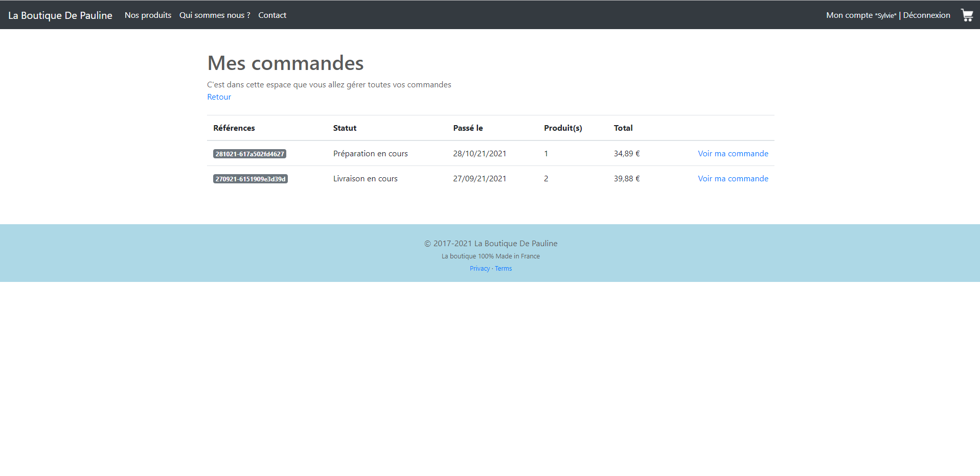Click reference badge 270921-6151909e3d39d
Viewport: 980px width, 476px height.
[250, 178]
